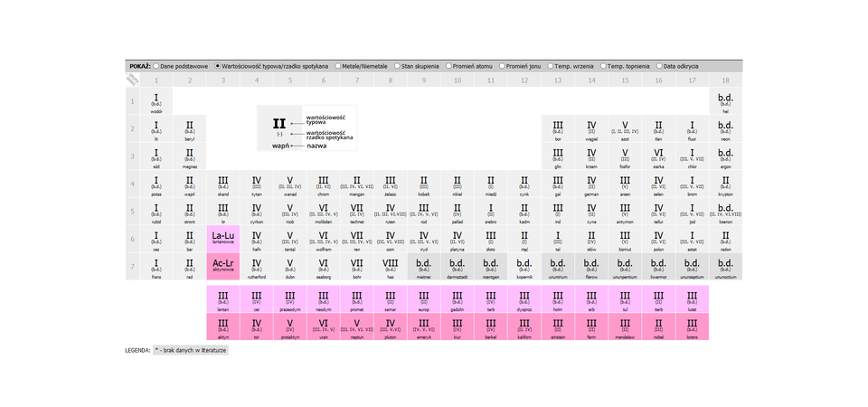Click the uran cell in actinide row
The height and width of the screenshot is (407, 868).
point(324,327)
